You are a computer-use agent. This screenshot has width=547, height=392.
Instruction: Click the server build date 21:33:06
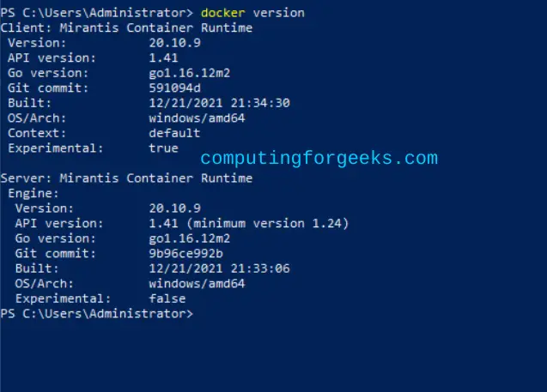pyautogui.click(x=220, y=268)
